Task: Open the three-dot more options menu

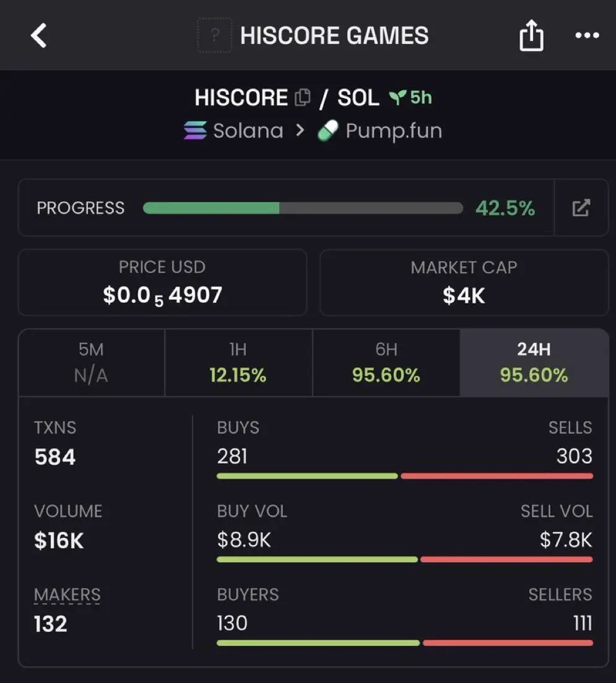Action: coord(587,35)
